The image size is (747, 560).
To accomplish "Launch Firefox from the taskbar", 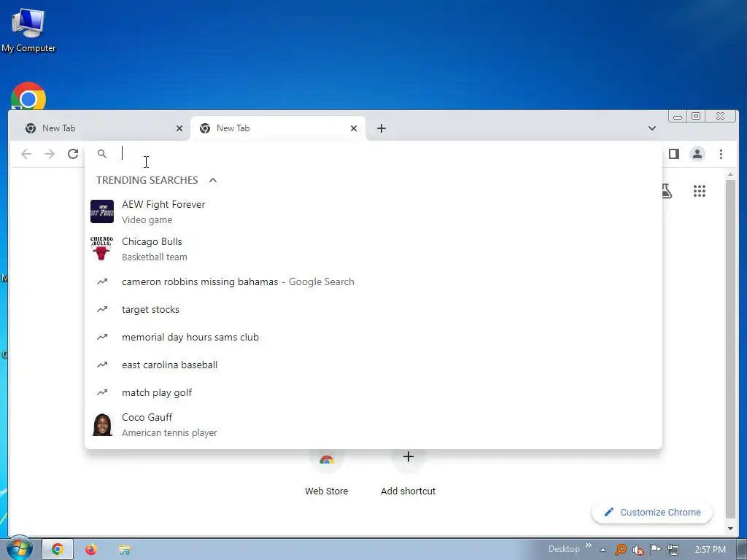I will (x=91, y=550).
